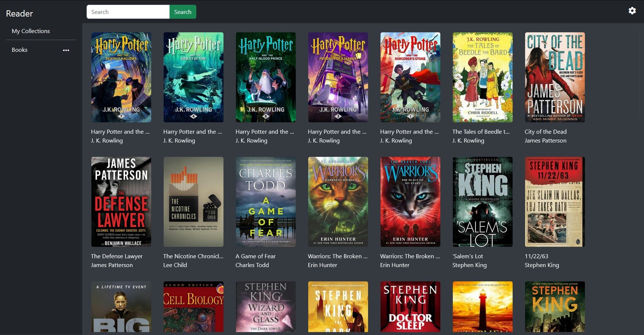Image resolution: width=644 pixels, height=335 pixels.
Task: Open the settings gear icon
Action: pos(632,11)
